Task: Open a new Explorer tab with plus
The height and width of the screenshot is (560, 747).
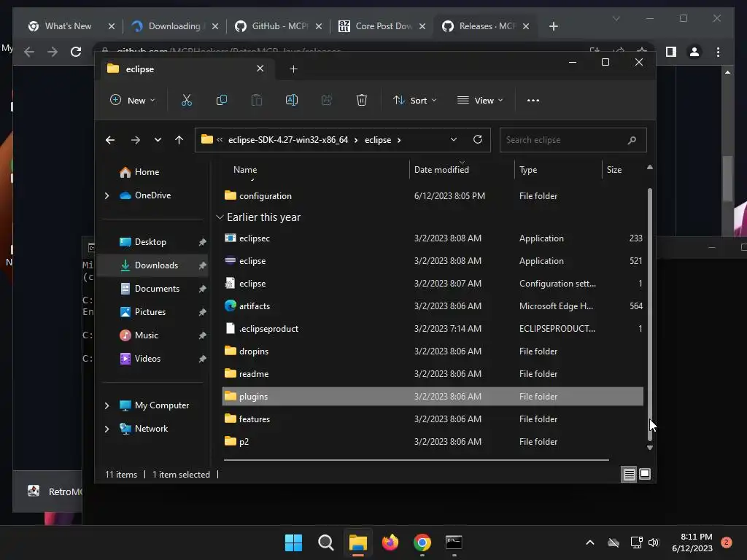Action: pos(293,69)
